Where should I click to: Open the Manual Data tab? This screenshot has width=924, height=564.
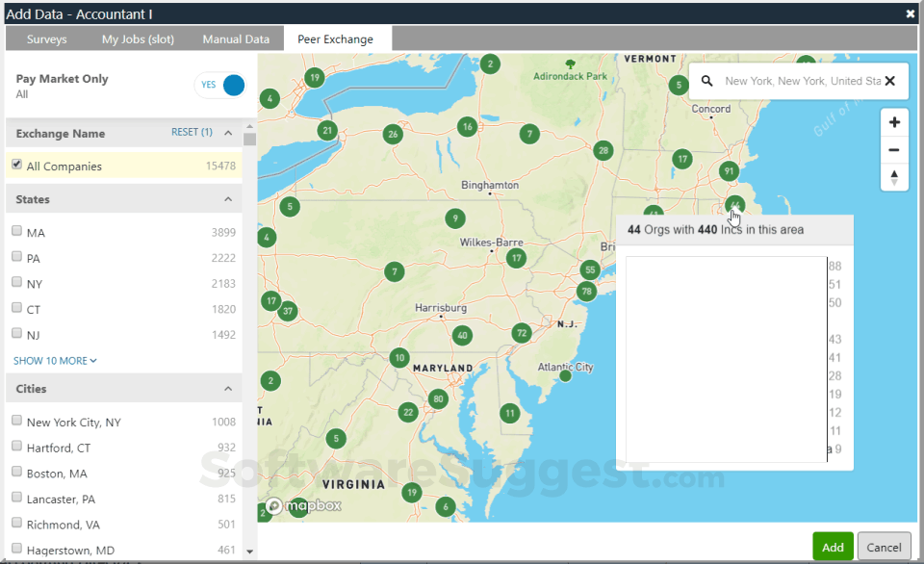pos(236,39)
